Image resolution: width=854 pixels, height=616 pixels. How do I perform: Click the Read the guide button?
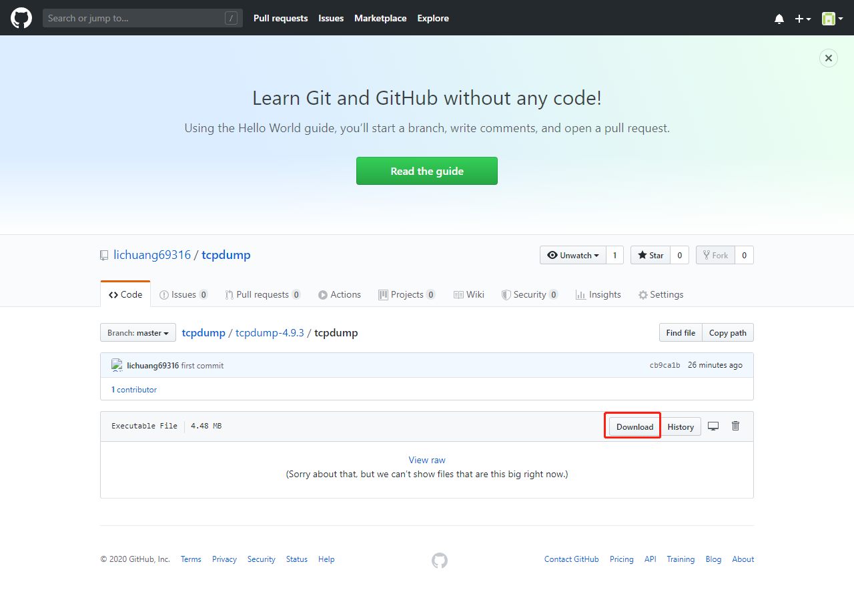[427, 171]
